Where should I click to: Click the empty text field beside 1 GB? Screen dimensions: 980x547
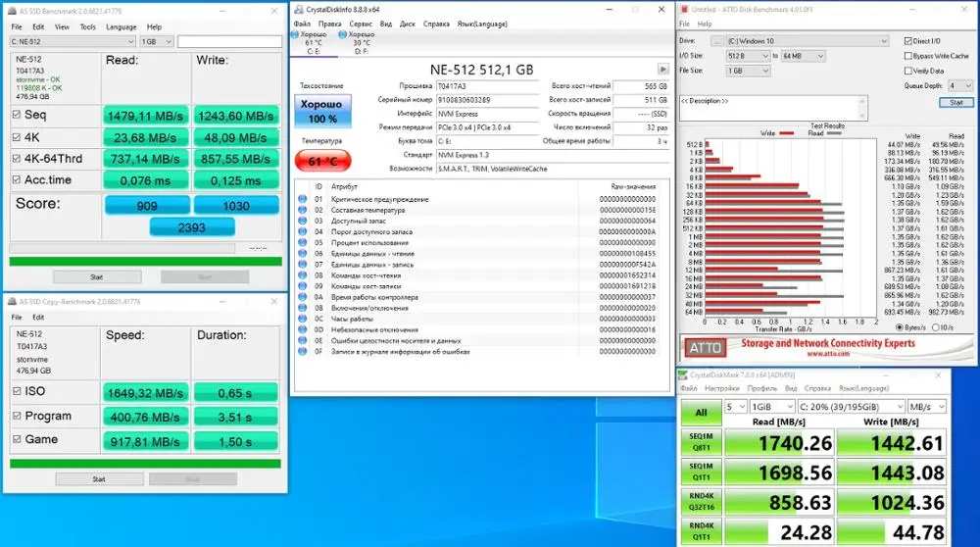(x=229, y=41)
